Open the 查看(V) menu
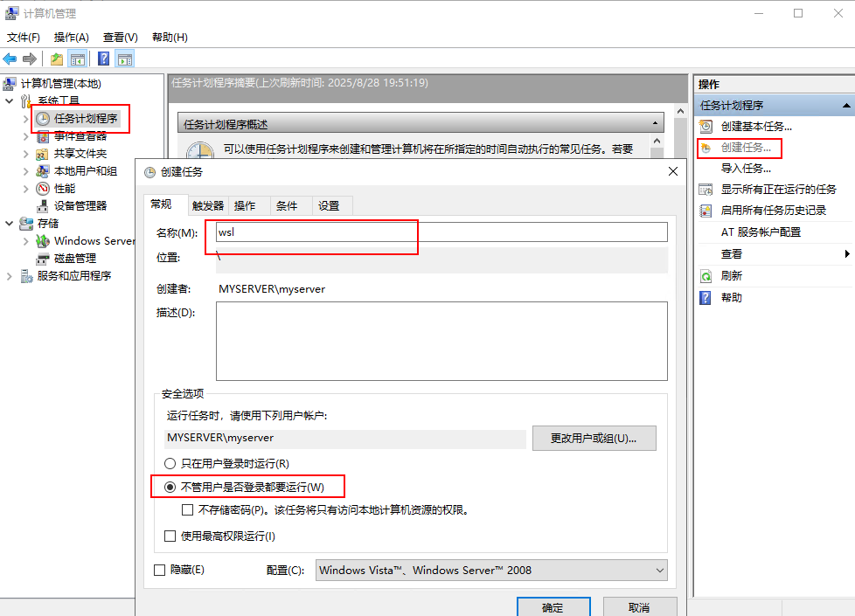The width and height of the screenshot is (855, 616). click(121, 37)
